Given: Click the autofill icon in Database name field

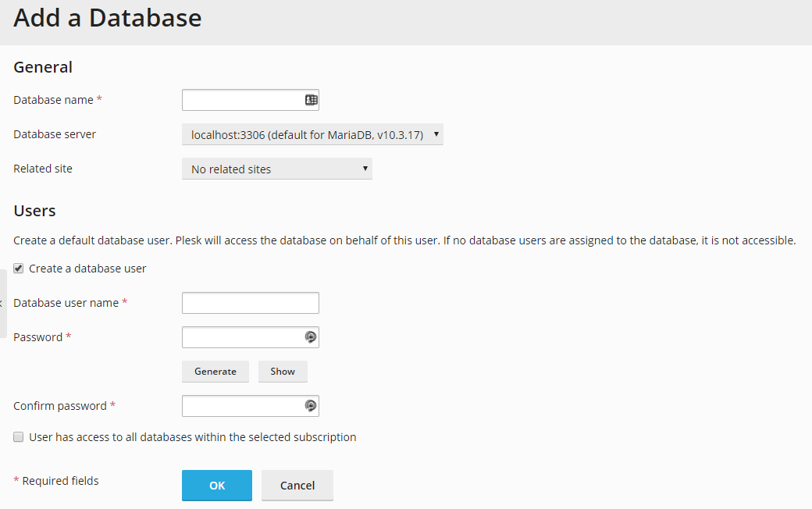Looking at the screenshot, I should coord(311,100).
